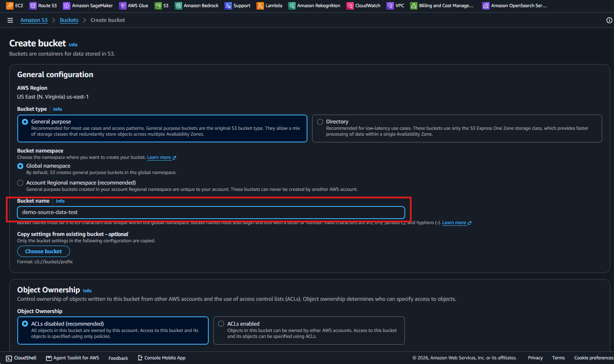Click Learn more under Bucket namespace
614x364 pixels.
(x=162, y=158)
